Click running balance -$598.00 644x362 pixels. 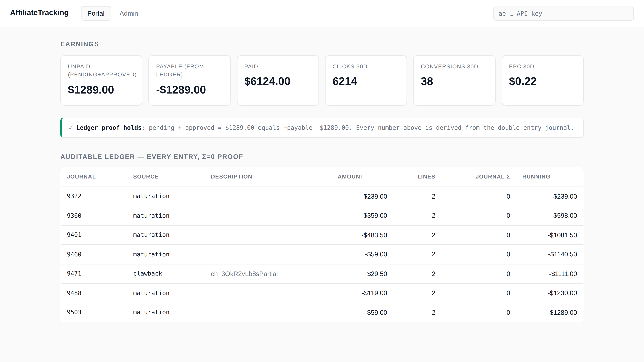click(x=564, y=216)
